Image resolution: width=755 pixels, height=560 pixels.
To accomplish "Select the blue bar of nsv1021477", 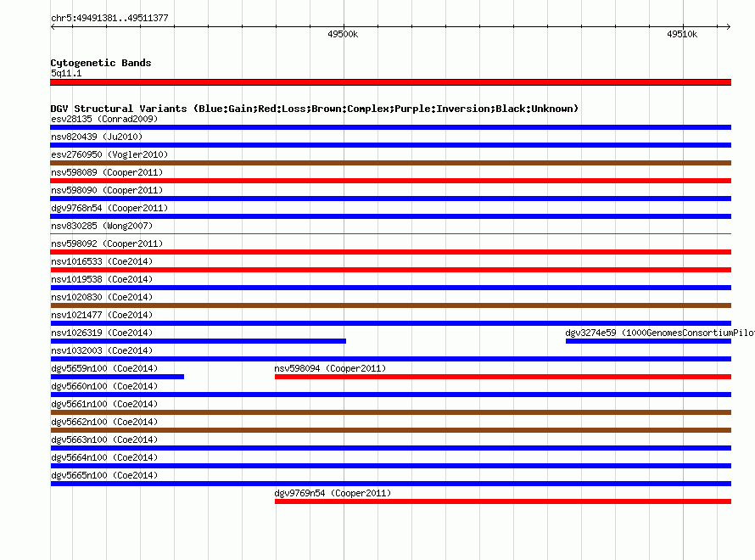I will [390, 323].
